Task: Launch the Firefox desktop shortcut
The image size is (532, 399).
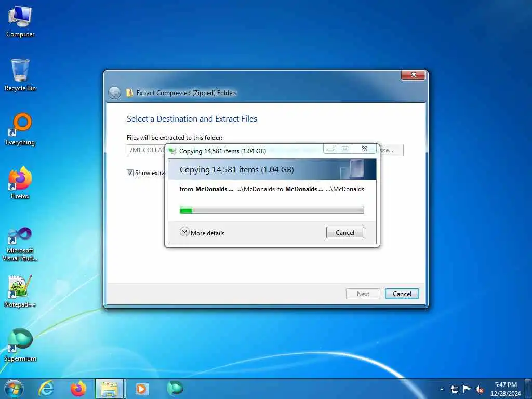Action: [x=20, y=183]
